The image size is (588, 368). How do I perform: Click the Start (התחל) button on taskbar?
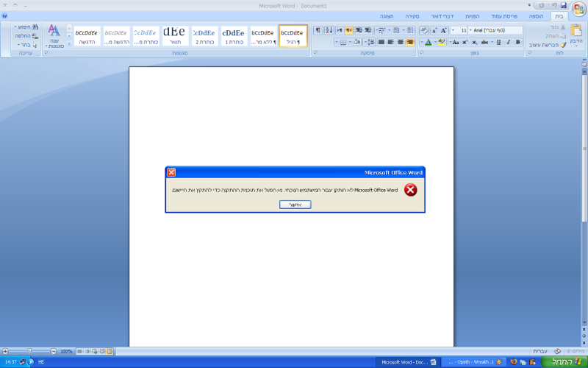point(565,362)
